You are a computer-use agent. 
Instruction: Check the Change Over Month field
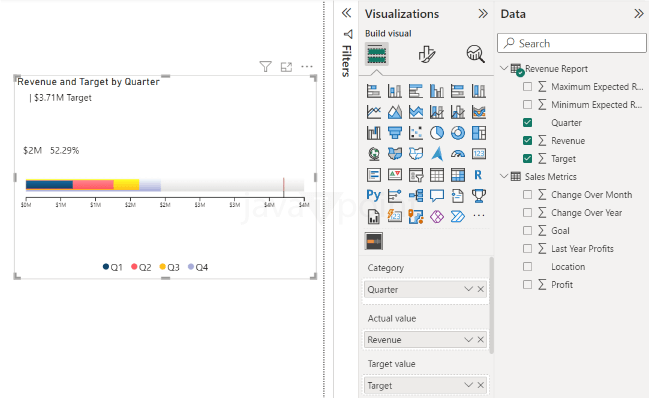(527, 194)
